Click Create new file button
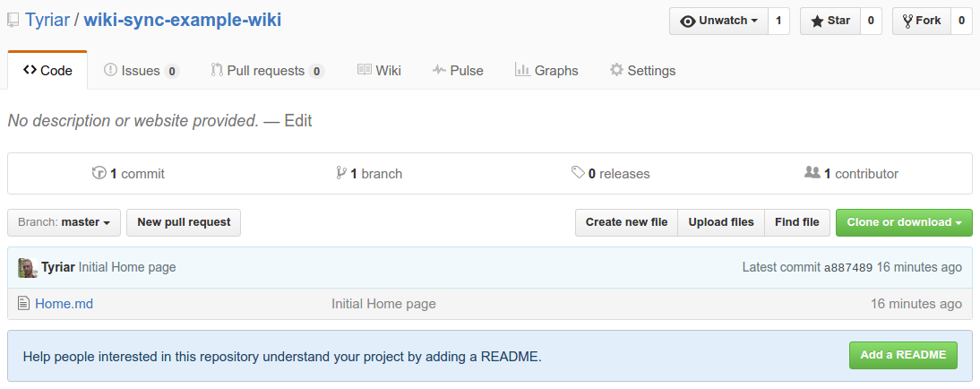The image size is (980, 389). [626, 222]
